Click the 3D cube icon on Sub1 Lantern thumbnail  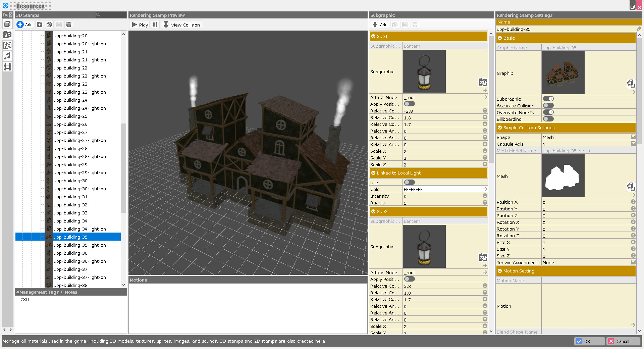click(483, 82)
